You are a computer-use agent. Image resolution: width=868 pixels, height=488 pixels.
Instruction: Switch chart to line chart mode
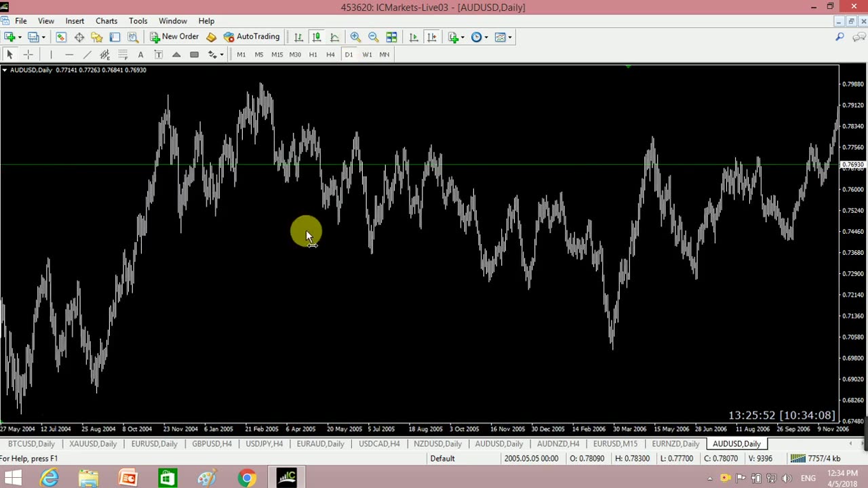pyautogui.click(x=334, y=37)
